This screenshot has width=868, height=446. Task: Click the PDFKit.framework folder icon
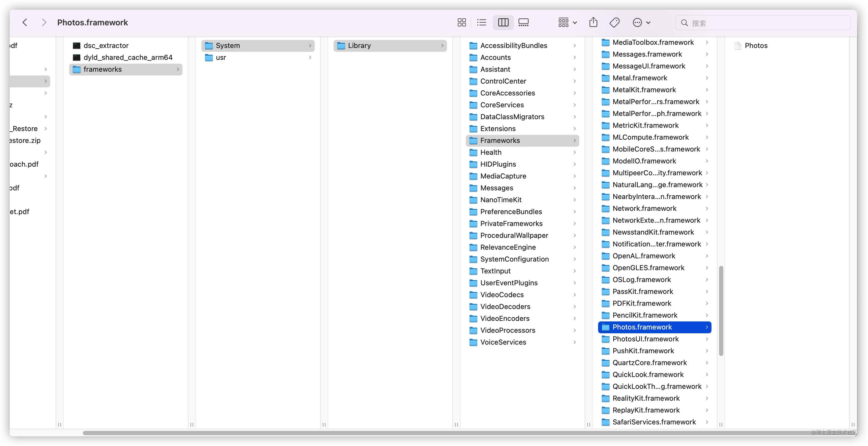pos(606,303)
